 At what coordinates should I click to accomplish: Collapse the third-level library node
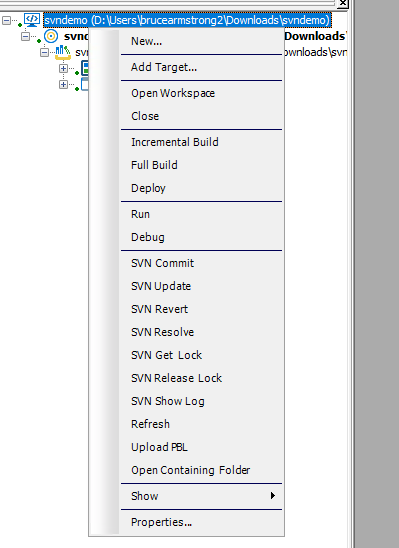point(44,52)
